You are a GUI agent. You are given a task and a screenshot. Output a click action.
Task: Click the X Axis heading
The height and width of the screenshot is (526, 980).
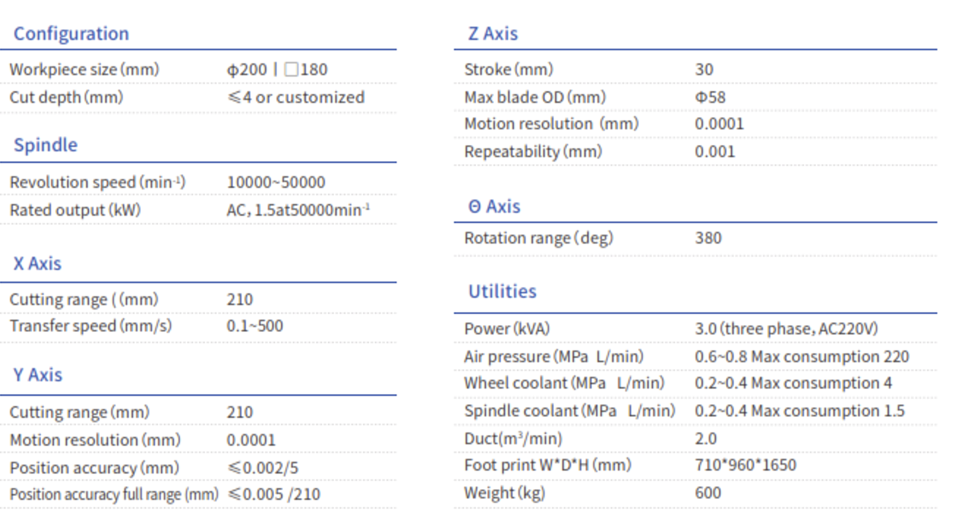38,264
